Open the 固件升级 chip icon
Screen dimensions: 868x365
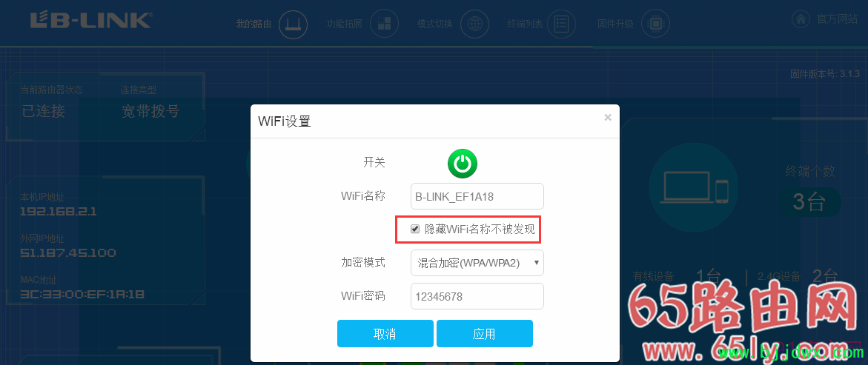click(x=655, y=24)
